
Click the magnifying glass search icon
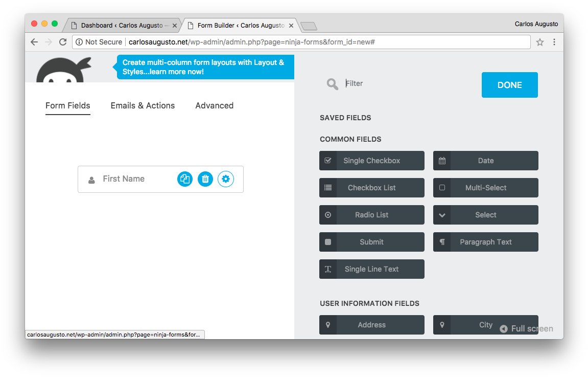[x=333, y=84]
